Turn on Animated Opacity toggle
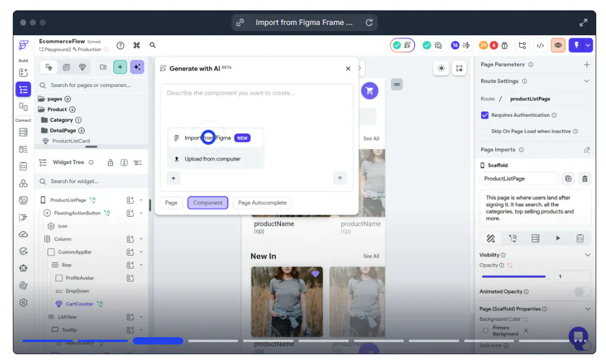The width and height of the screenshot is (606, 364). [582, 292]
